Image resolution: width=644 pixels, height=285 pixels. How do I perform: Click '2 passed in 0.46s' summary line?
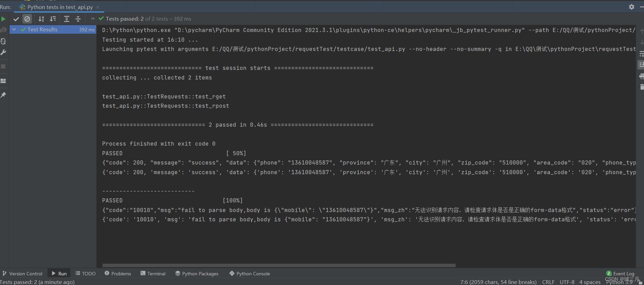pyautogui.click(x=238, y=125)
